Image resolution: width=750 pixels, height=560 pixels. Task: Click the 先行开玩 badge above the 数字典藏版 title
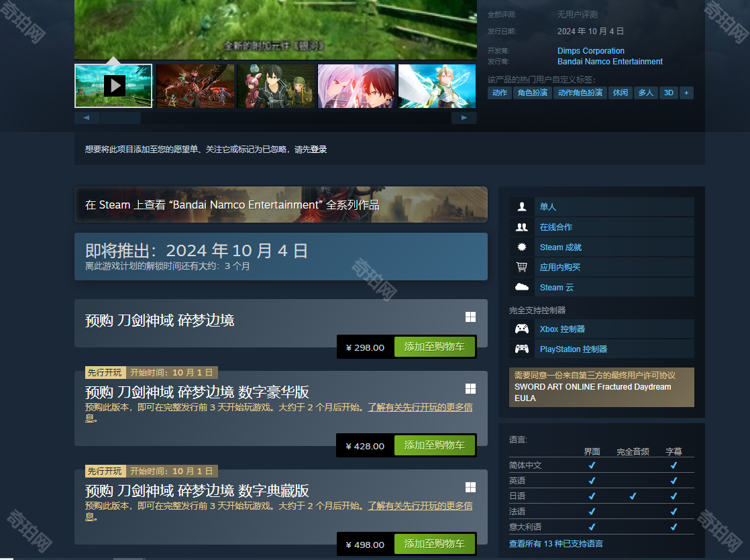[x=105, y=471]
